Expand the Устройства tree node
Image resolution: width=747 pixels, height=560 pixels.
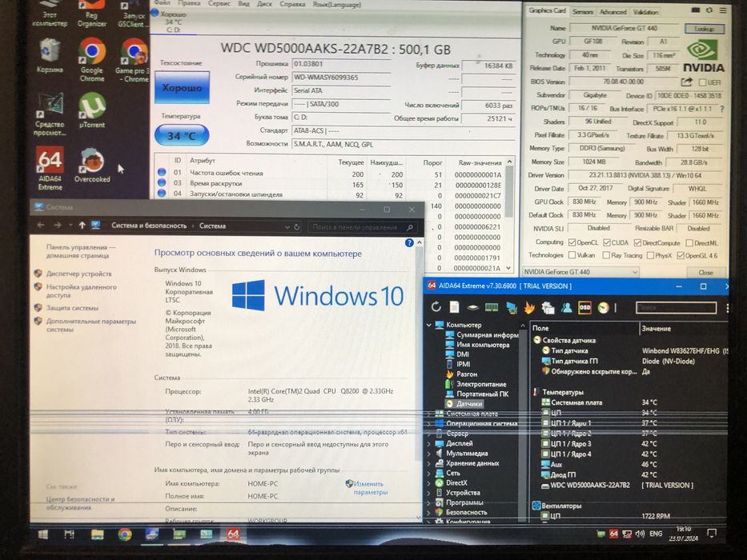click(x=429, y=493)
